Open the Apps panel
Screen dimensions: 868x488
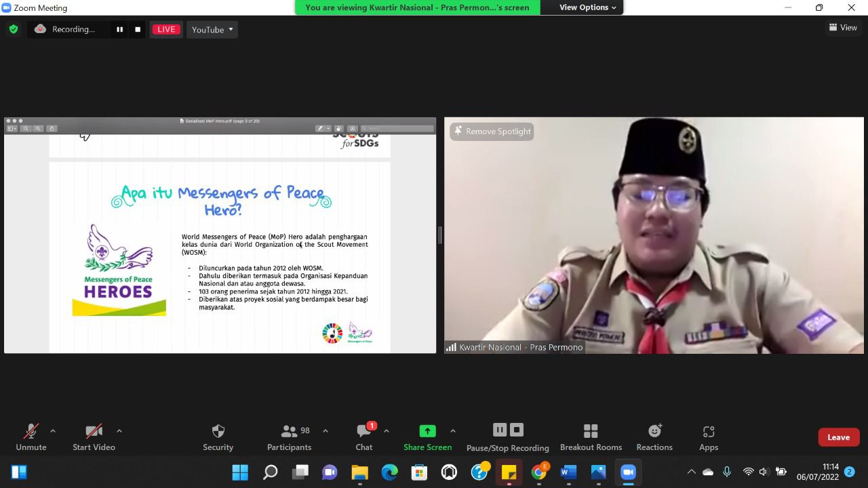click(x=709, y=432)
